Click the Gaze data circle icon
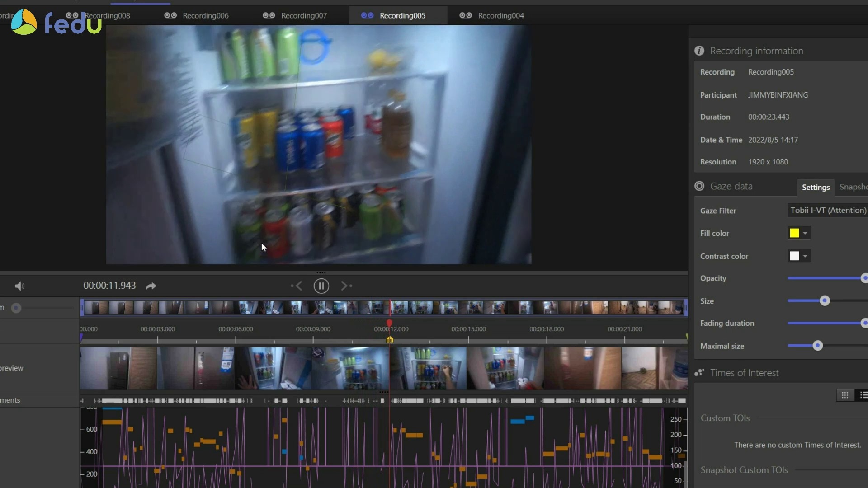The width and height of the screenshot is (868, 488). [699, 186]
